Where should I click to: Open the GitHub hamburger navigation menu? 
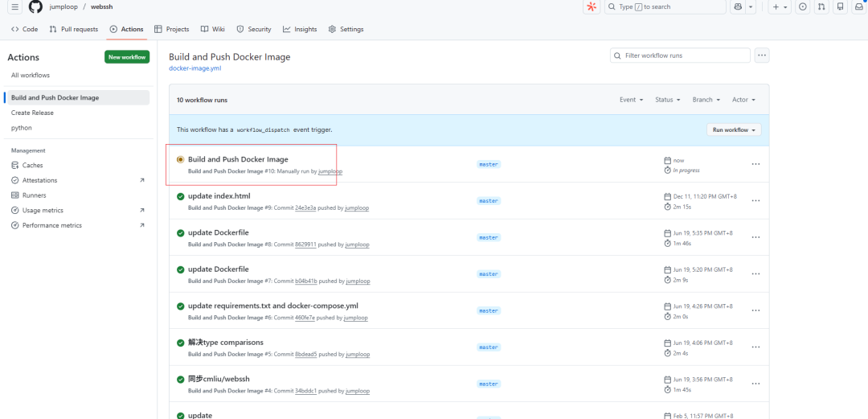pyautogui.click(x=14, y=7)
